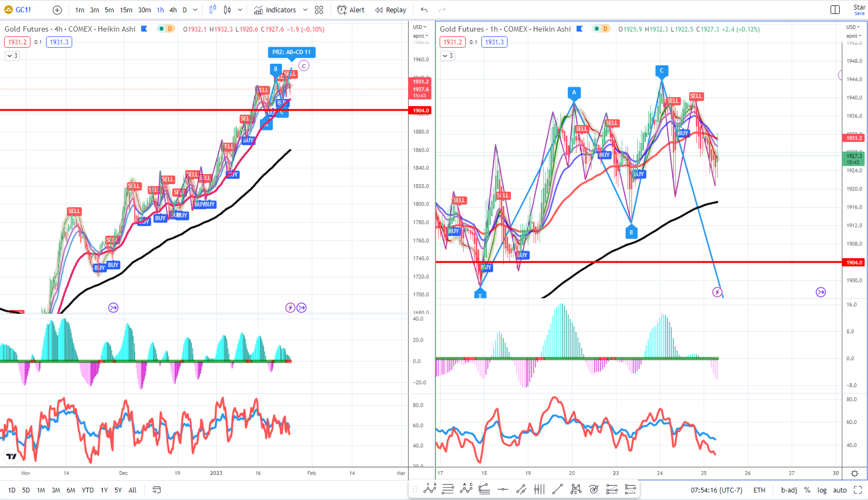Show All date range
The width and height of the screenshot is (868, 500).
pyautogui.click(x=133, y=490)
